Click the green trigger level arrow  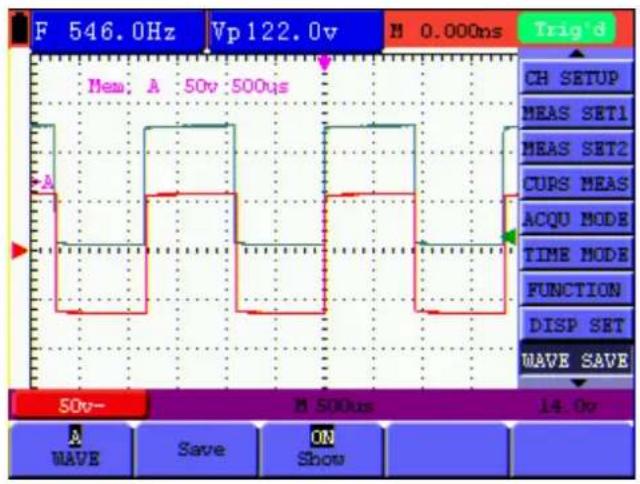509,237
